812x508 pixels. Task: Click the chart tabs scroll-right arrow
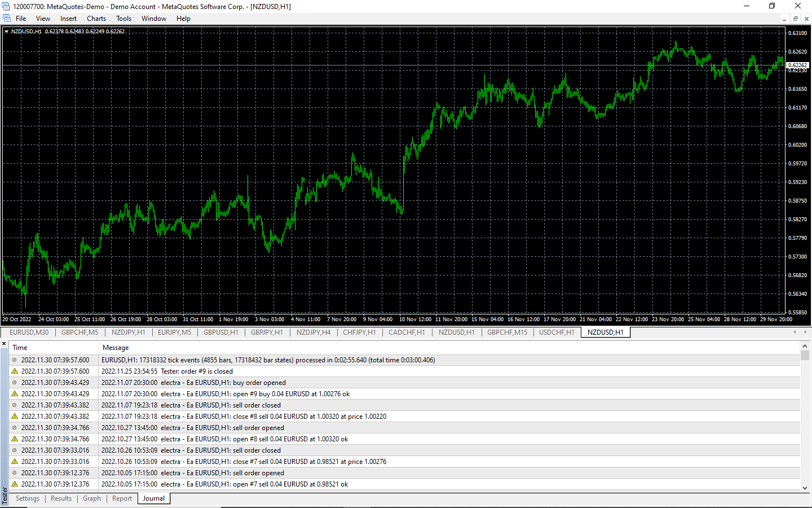[x=806, y=332]
